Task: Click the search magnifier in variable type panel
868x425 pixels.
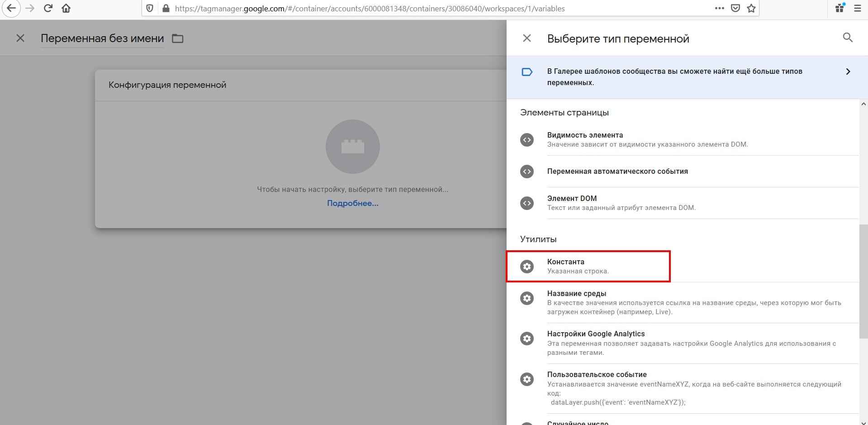Action: click(x=848, y=38)
